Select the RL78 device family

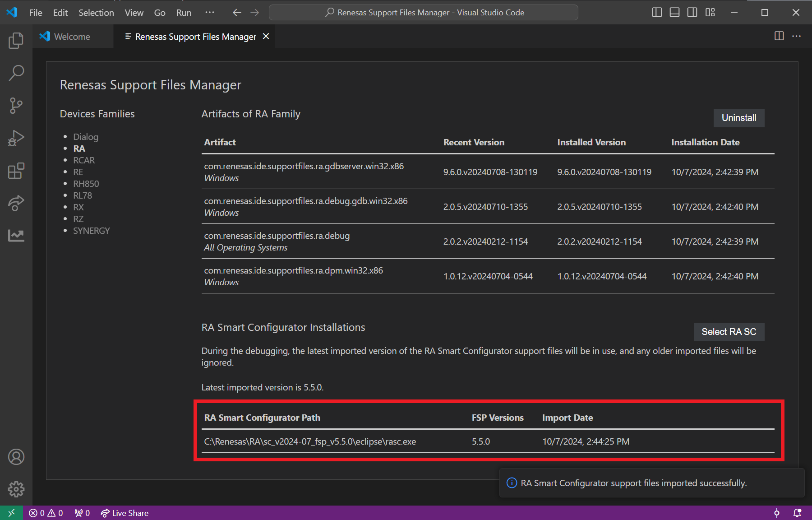(83, 195)
